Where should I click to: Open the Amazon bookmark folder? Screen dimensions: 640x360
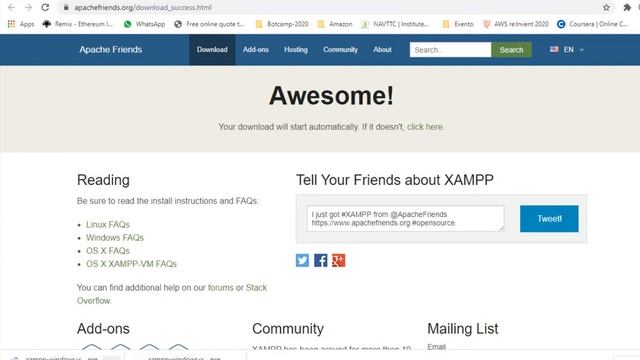(x=335, y=24)
